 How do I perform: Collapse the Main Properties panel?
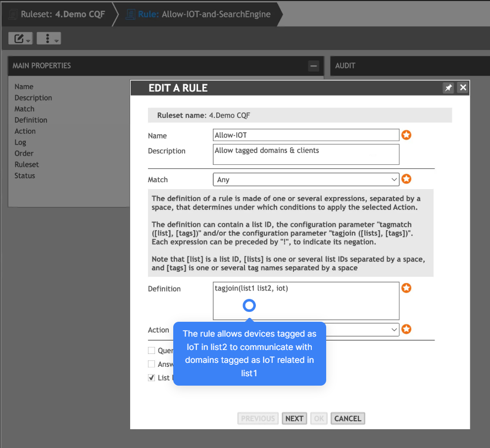point(313,66)
